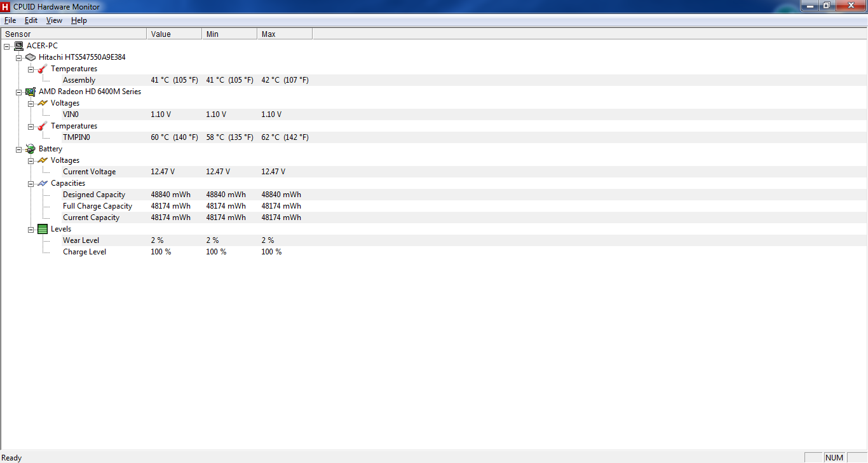Open the Edit menu
The image size is (868, 463).
point(31,20)
